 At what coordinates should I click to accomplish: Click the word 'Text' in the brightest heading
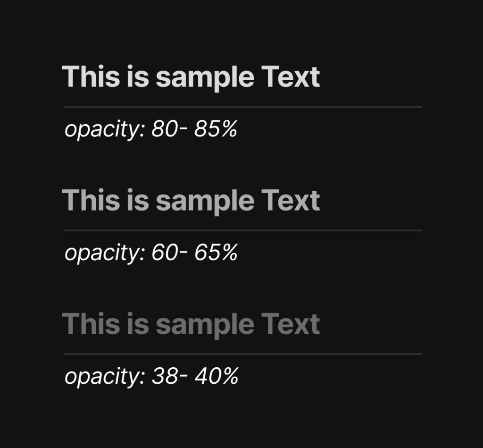pyautogui.click(x=291, y=76)
